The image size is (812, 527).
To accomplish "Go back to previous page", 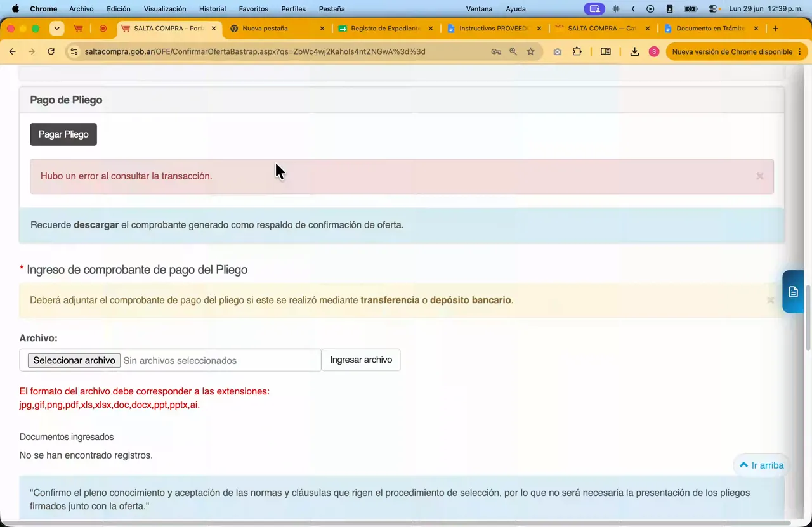I will (x=12, y=51).
